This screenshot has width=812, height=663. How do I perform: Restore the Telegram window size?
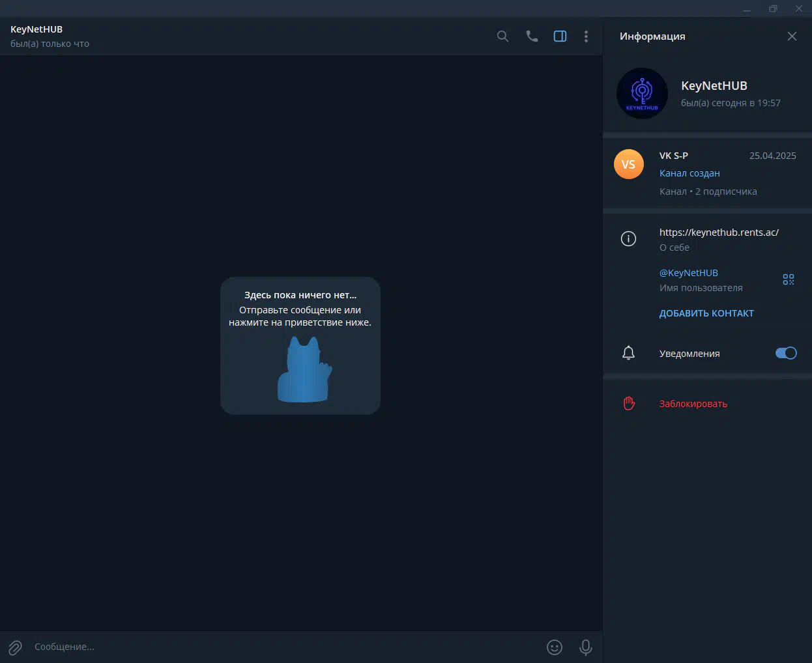point(773,8)
